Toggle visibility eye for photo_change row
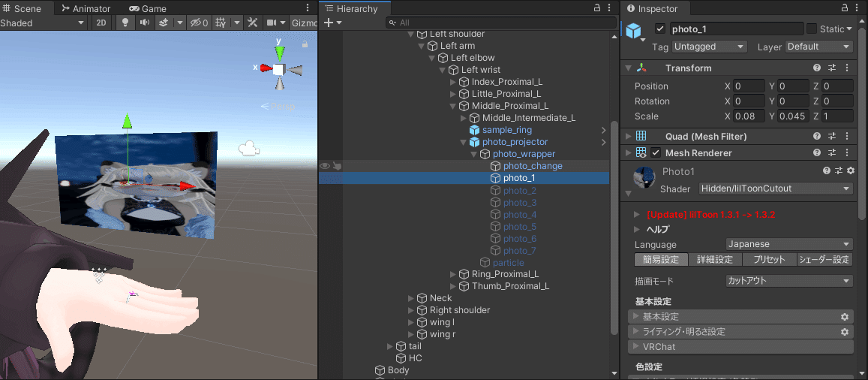868x380 pixels. (x=324, y=166)
